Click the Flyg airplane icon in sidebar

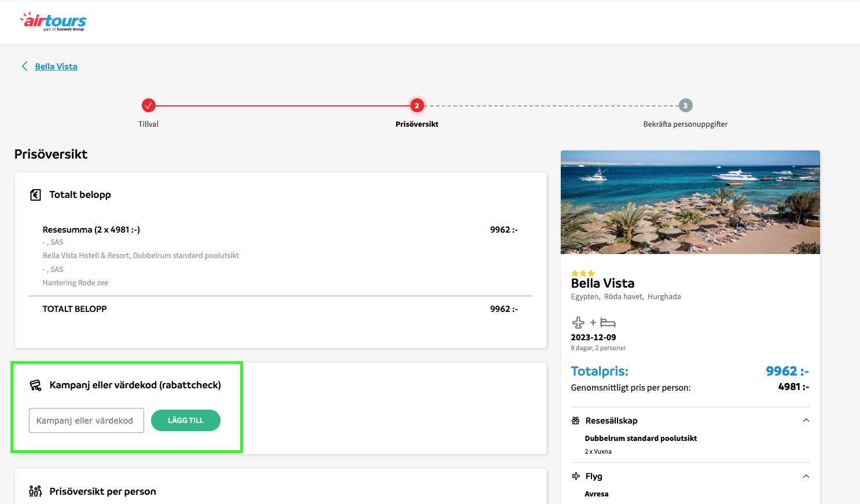(x=576, y=476)
